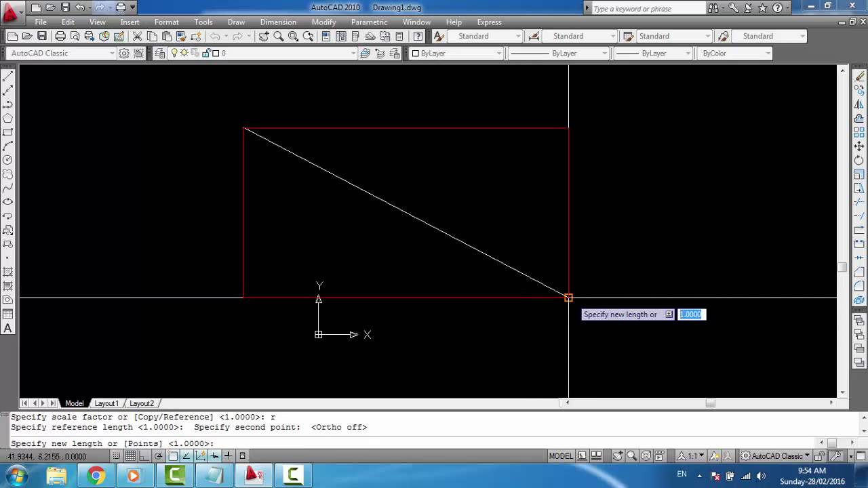Click the Plot (print) icon
Image resolution: width=868 pixels, height=488 pixels.
pos(60,36)
